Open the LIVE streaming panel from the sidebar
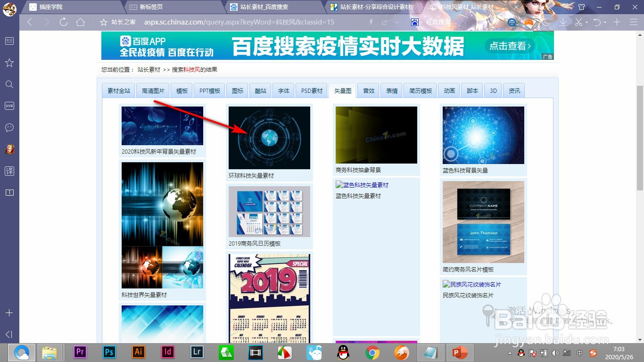Image resolution: width=644 pixels, height=362 pixels. [9, 106]
